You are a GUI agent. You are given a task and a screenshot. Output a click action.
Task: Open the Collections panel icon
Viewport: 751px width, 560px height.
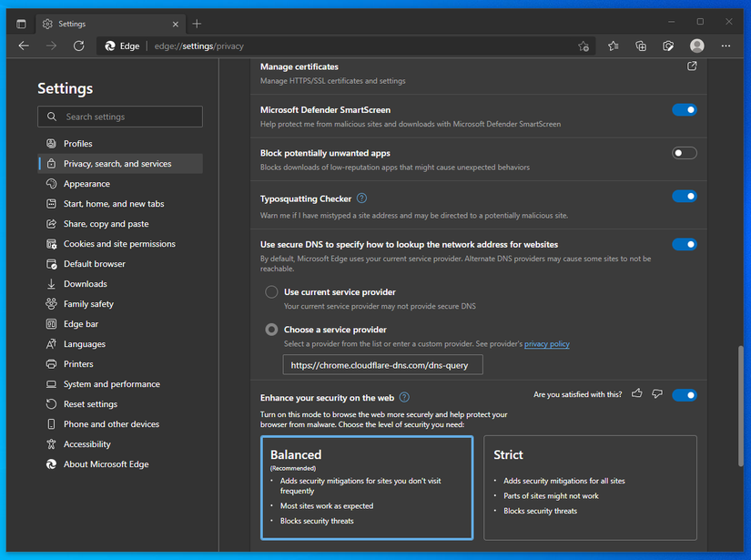coord(640,46)
